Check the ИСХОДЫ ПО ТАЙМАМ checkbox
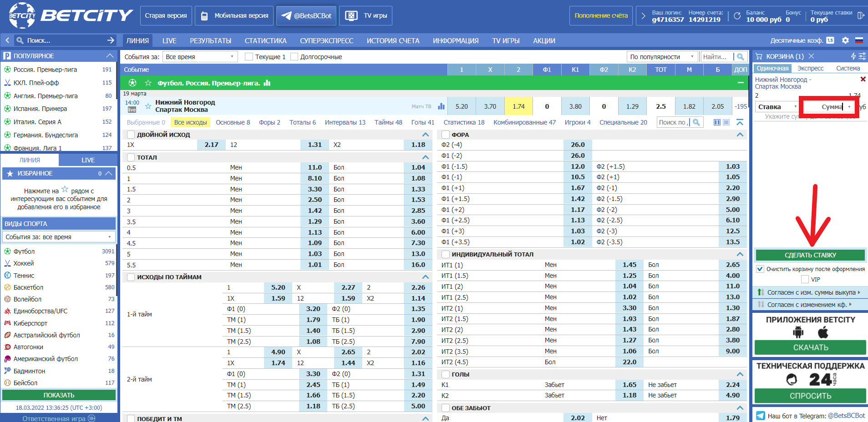The image size is (868, 422). [131, 277]
